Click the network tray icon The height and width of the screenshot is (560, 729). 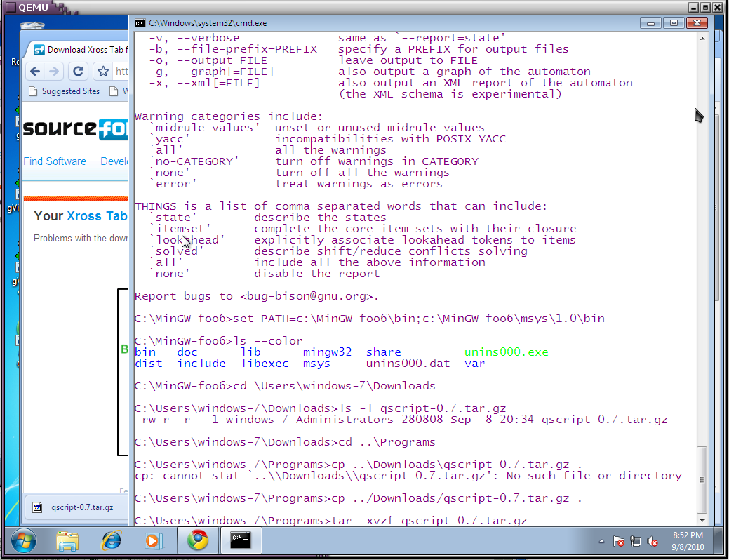pyautogui.click(x=636, y=541)
